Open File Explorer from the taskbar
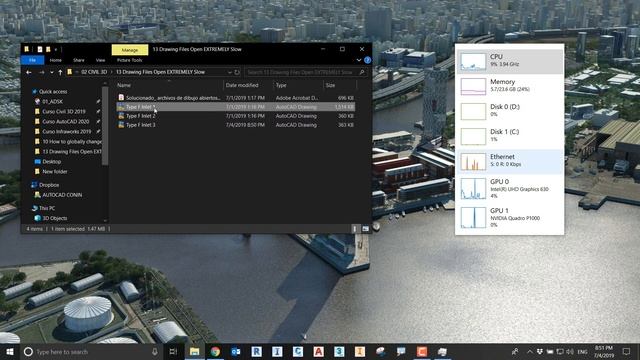640x360 pixels. click(x=195, y=351)
